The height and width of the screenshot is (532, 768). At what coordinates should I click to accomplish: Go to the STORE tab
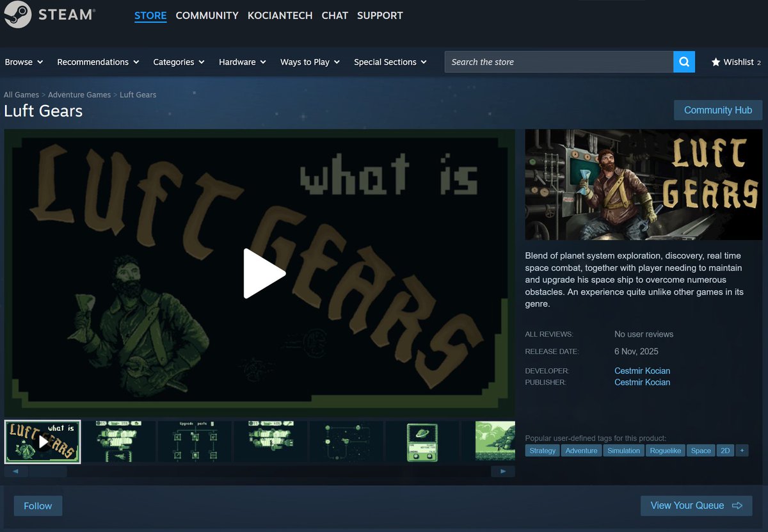tap(150, 15)
